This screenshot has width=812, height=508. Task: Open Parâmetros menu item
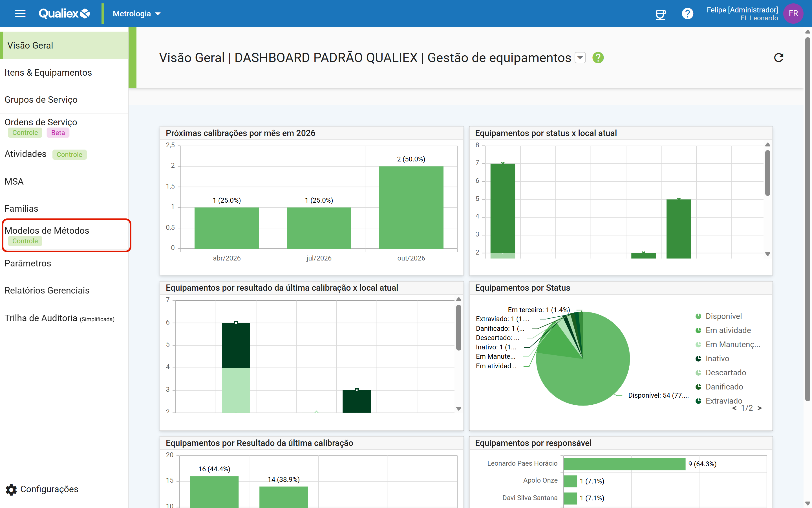coord(64,263)
